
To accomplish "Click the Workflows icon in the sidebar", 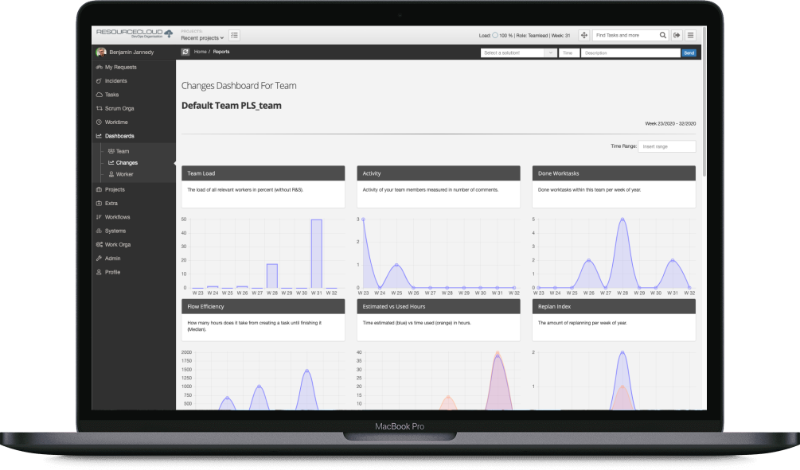I will point(99,217).
